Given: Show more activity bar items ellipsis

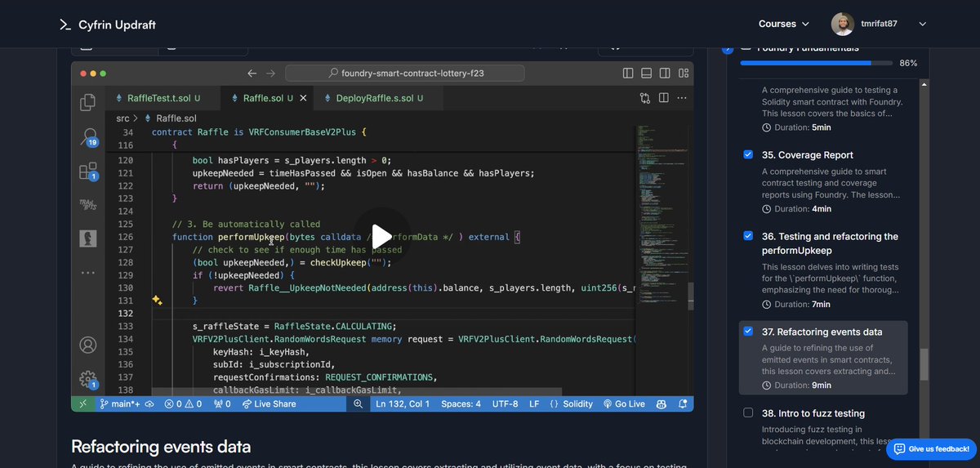Looking at the screenshot, I should 88,272.
